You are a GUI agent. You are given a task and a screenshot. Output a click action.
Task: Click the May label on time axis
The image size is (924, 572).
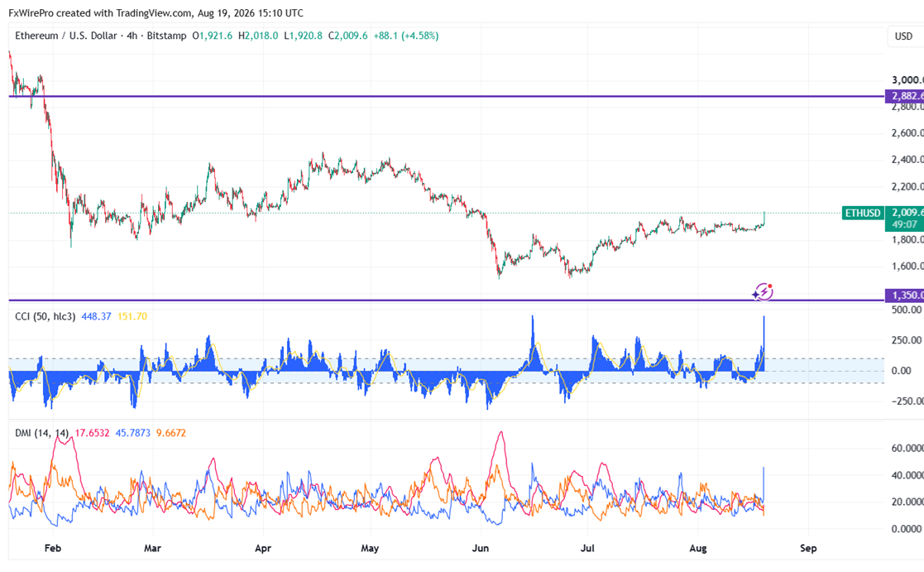pos(370,549)
